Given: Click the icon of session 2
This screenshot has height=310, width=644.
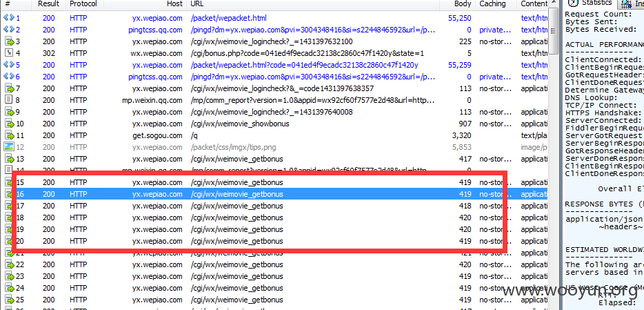Looking at the screenshot, I should click(x=9, y=30).
